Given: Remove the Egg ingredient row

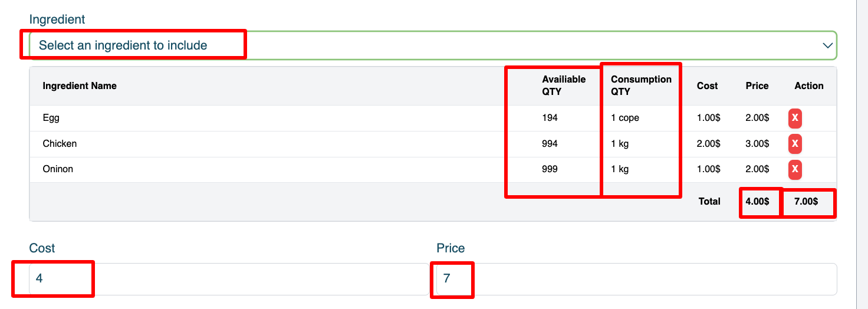Looking at the screenshot, I should coord(795,118).
